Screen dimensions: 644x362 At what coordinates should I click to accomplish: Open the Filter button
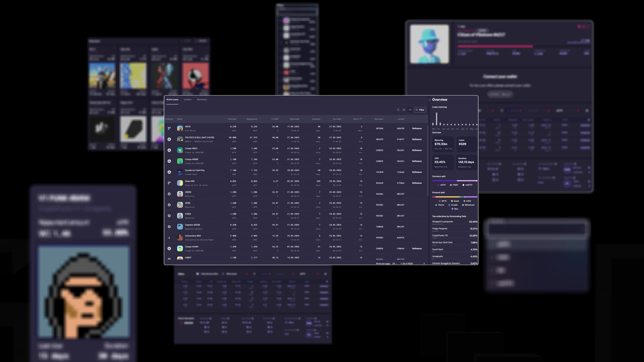420,110
